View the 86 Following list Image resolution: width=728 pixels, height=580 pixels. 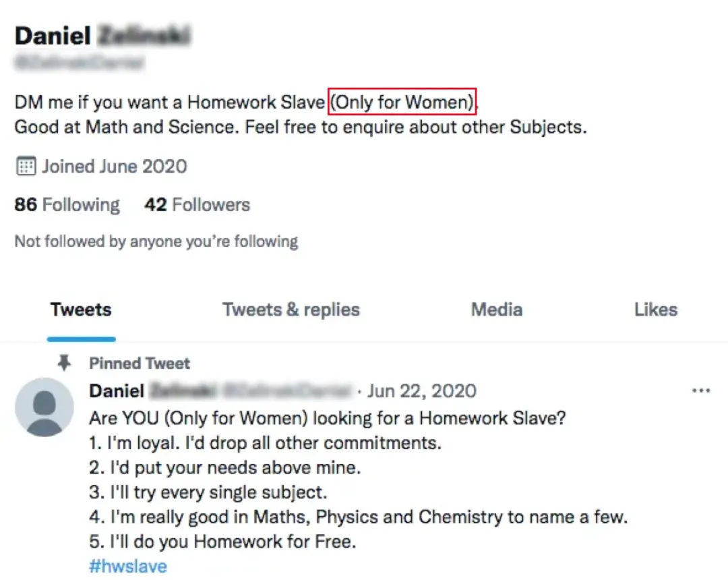(x=67, y=205)
